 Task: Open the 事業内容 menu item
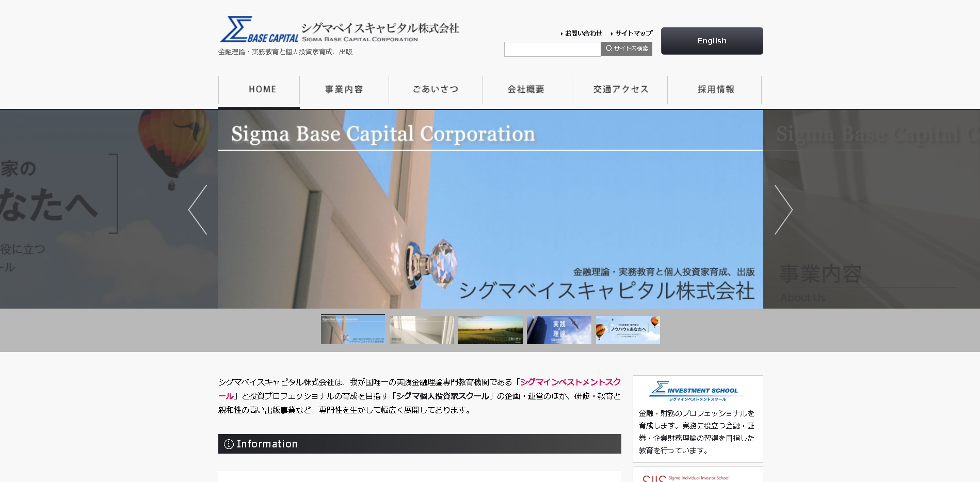point(344,90)
